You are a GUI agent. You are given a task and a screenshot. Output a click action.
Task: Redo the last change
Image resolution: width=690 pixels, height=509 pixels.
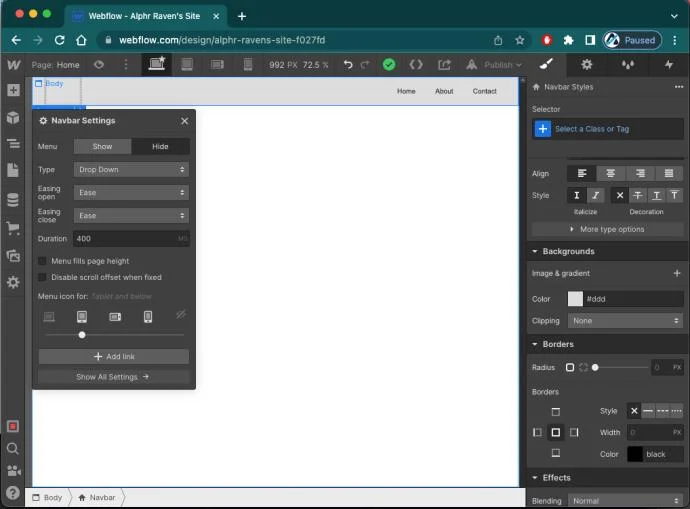point(365,65)
